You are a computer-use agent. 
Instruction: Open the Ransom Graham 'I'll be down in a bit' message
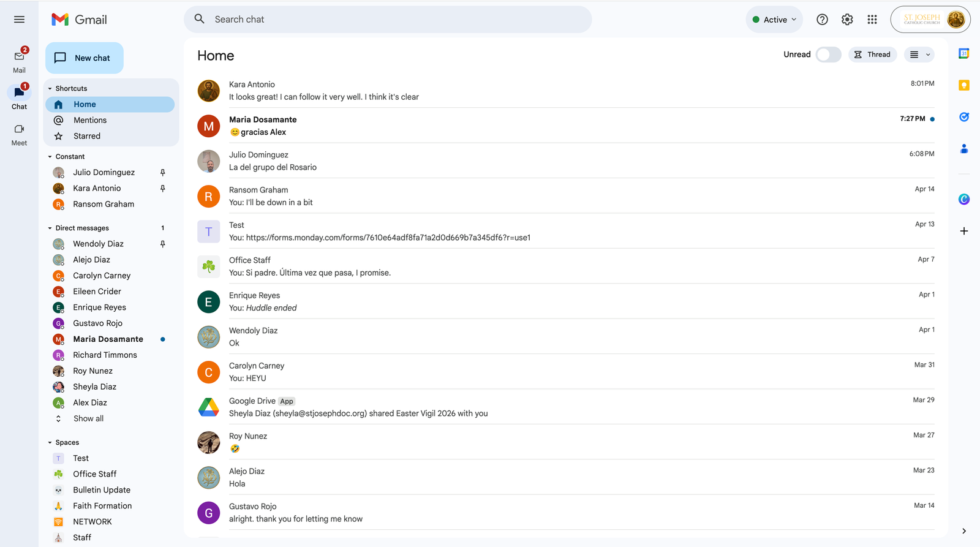(566, 196)
